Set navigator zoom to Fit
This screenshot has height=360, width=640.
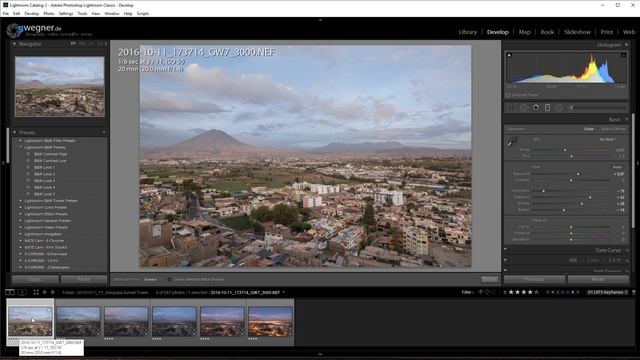pyautogui.click(x=73, y=44)
